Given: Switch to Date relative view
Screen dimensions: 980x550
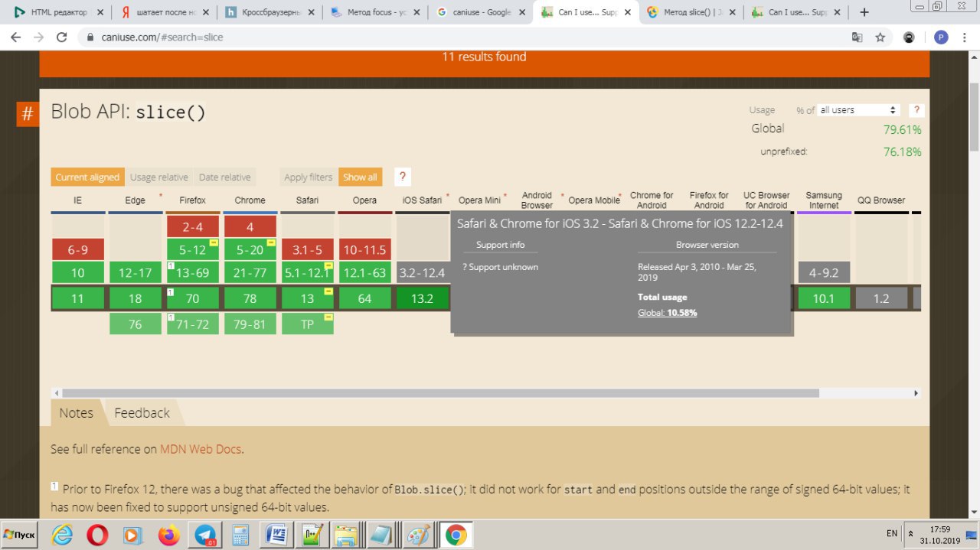Looking at the screenshot, I should coord(224,177).
